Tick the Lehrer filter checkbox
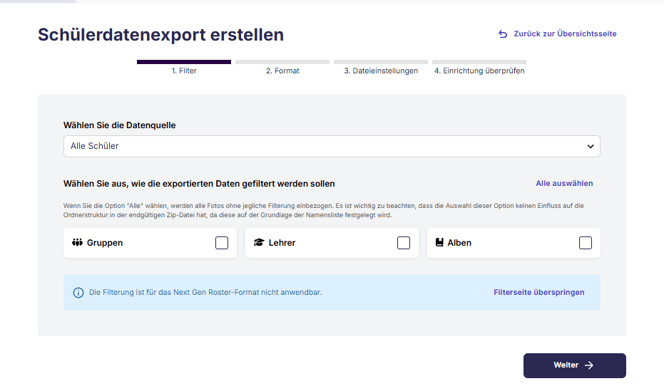The height and width of the screenshot is (391, 664). [404, 243]
